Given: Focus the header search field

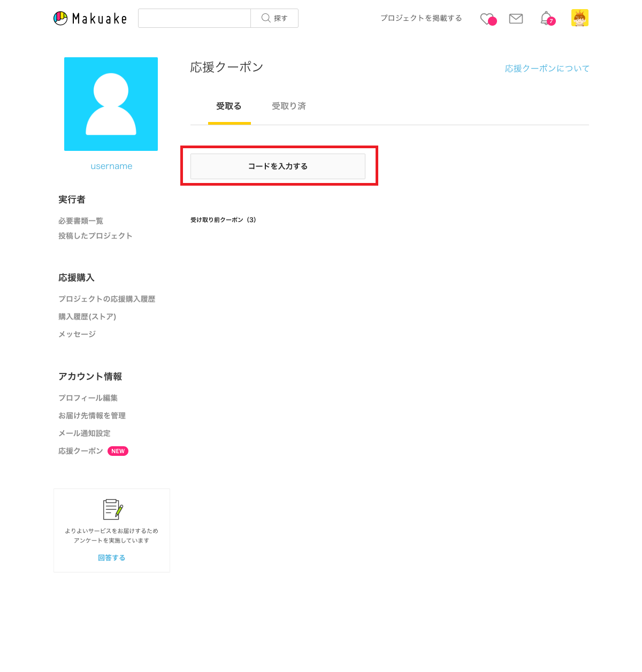Looking at the screenshot, I should (x=194, y=18).
